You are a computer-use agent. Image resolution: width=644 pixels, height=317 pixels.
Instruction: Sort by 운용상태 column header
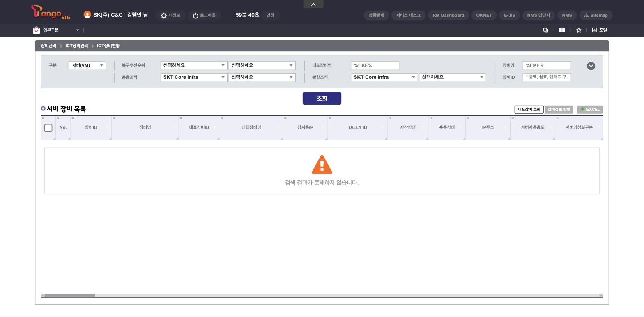pos(447,127)
